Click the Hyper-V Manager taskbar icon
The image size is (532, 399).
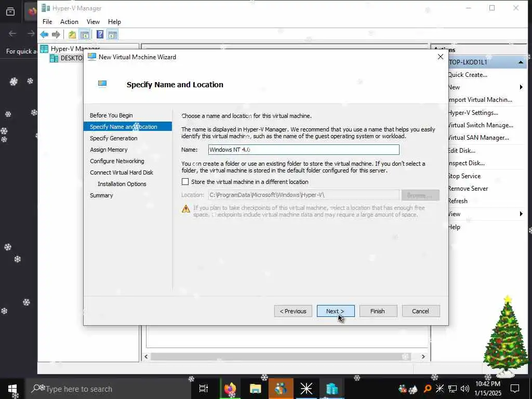pos(332,389)
